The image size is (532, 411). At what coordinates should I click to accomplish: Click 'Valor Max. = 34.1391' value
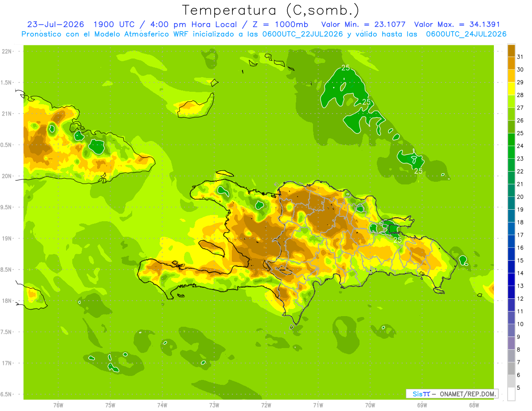click(x=457, y=24)
